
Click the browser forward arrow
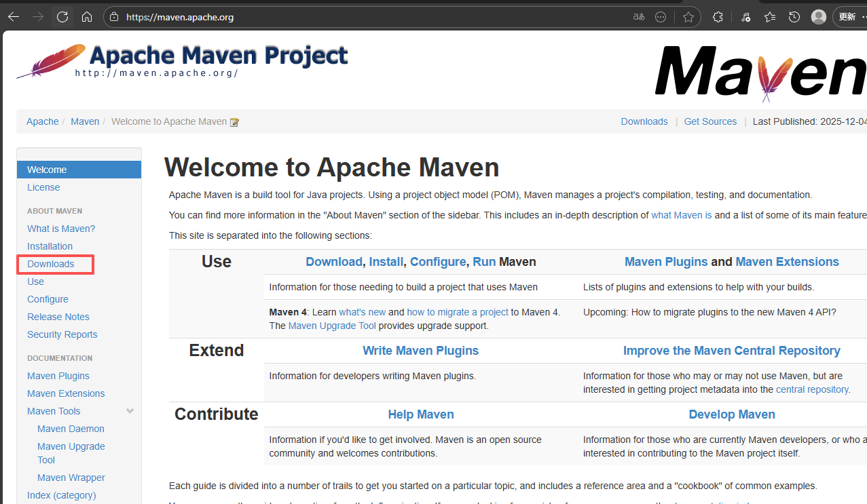(x=38, y=17)
